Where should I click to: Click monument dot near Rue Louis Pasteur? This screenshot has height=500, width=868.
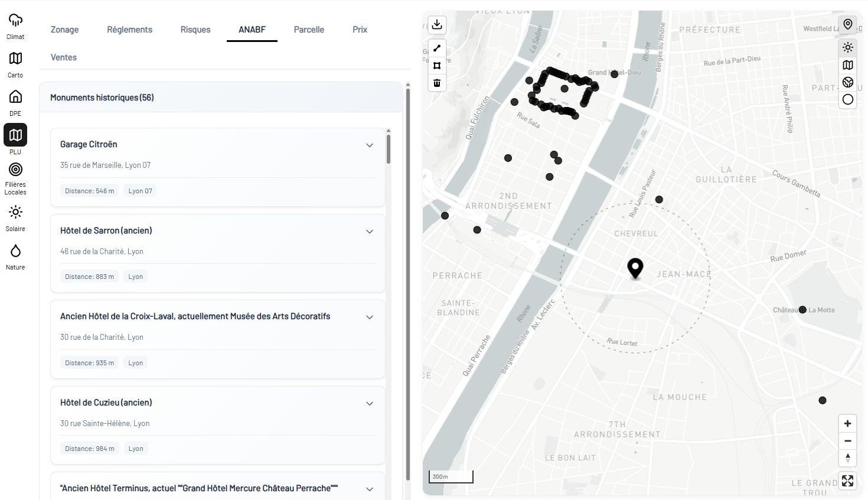(659, 200)
